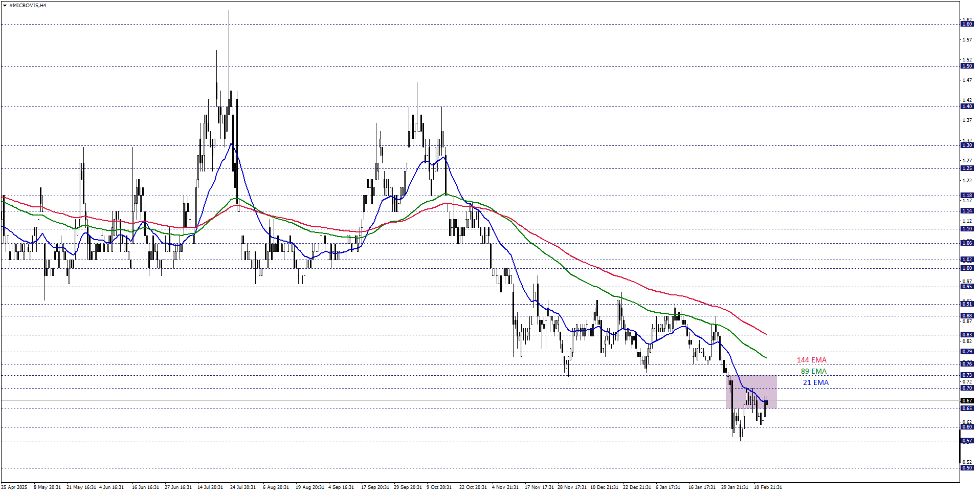Image resolution: width=980 pixels, height=493 pixels.
Task: Select the blue 21 EMA text label
Action: (815, 383)
